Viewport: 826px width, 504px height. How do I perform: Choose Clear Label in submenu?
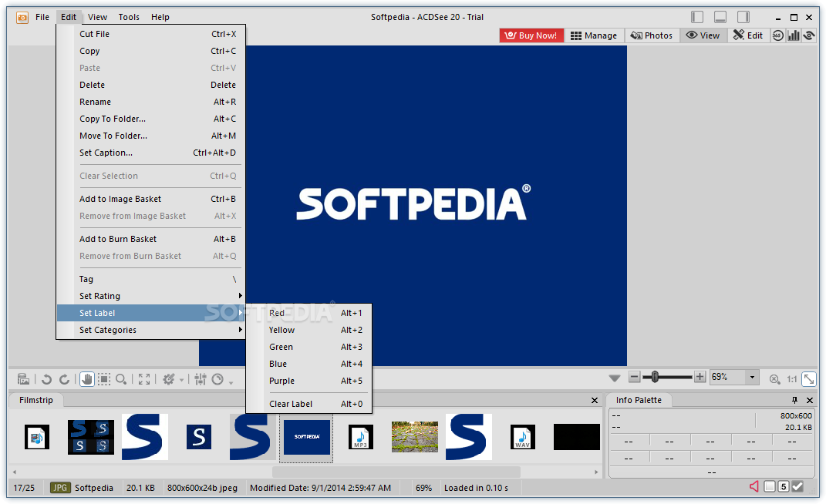310,403
